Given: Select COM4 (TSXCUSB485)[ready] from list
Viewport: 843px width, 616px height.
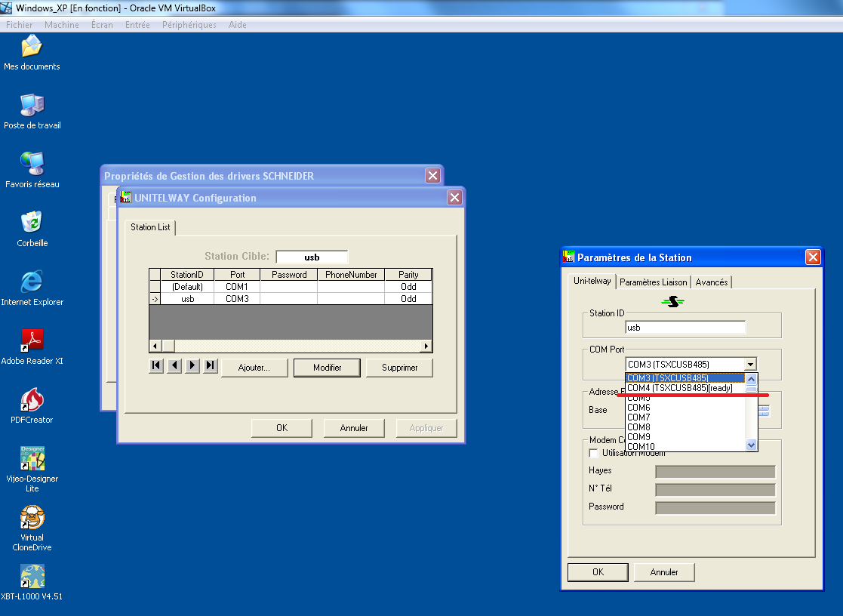Looking at the screenshot, I should coord(679,388).
